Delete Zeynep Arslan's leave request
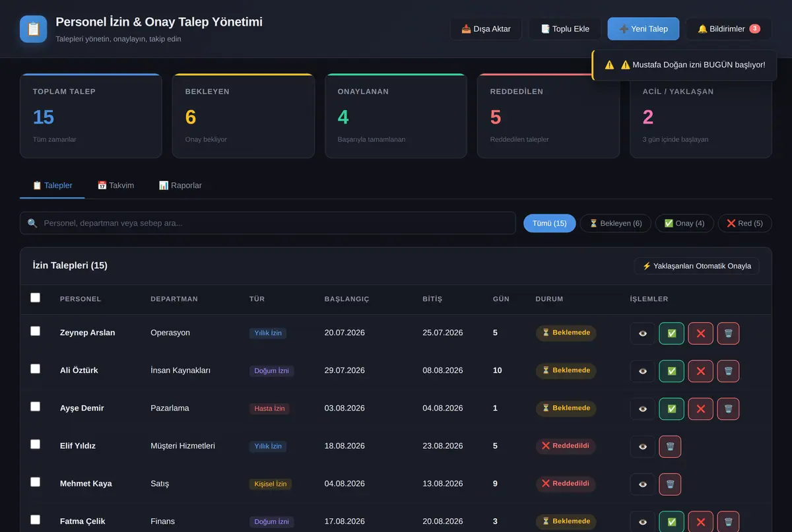 [x=728, y=333]
